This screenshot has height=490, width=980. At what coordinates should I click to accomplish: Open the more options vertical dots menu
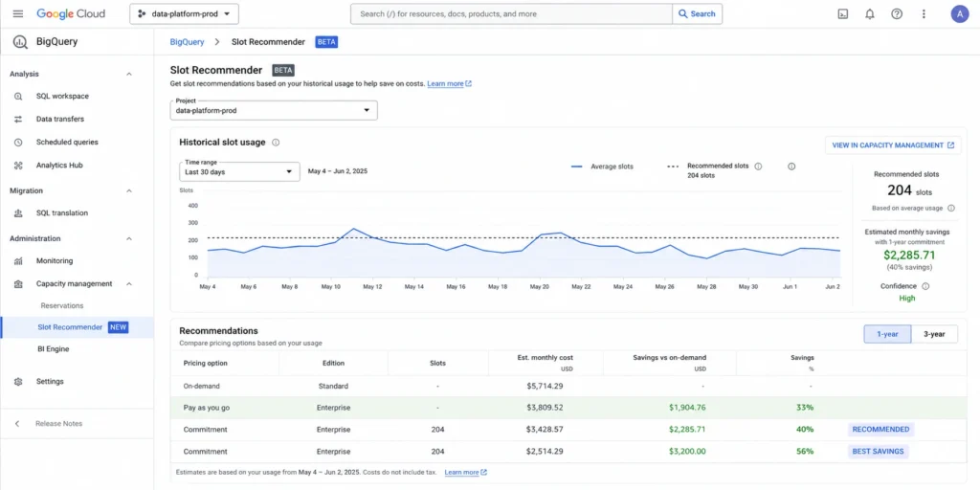[924, 13]
